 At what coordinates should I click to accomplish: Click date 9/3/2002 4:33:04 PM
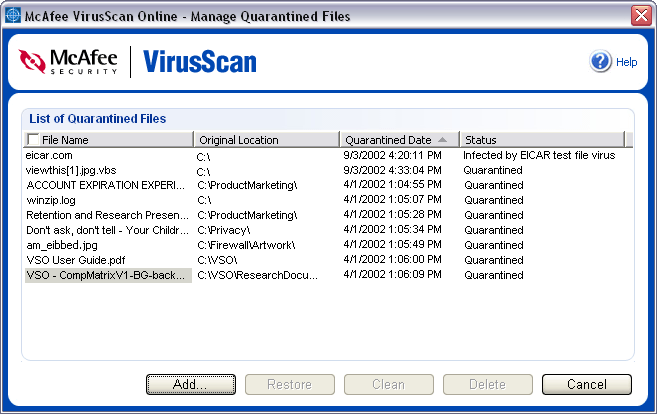click(x=392, y=171)
